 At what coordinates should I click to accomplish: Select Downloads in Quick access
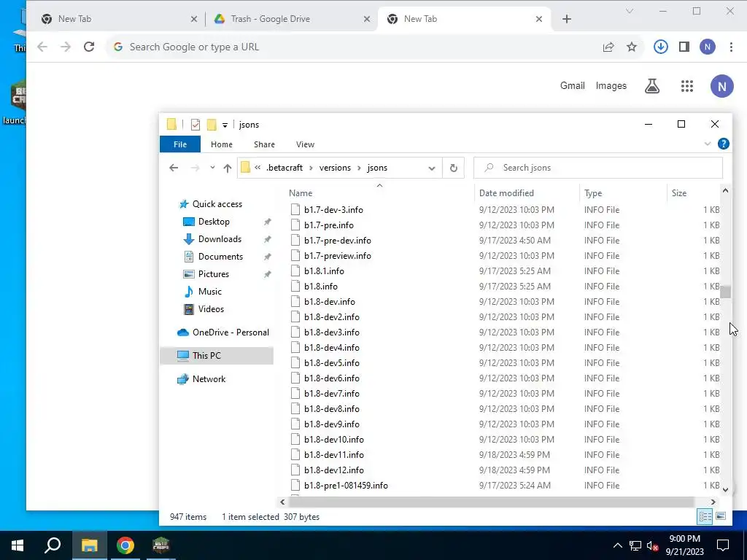click(x=219, y=239)
